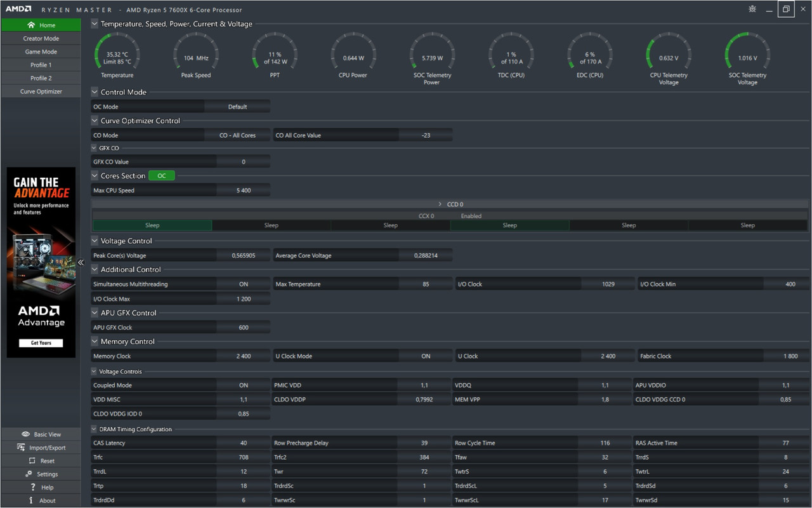This screenshot has width=812, height=508.
Task: Collapse the Voltage Controls subsection
Action: [95, 371]
